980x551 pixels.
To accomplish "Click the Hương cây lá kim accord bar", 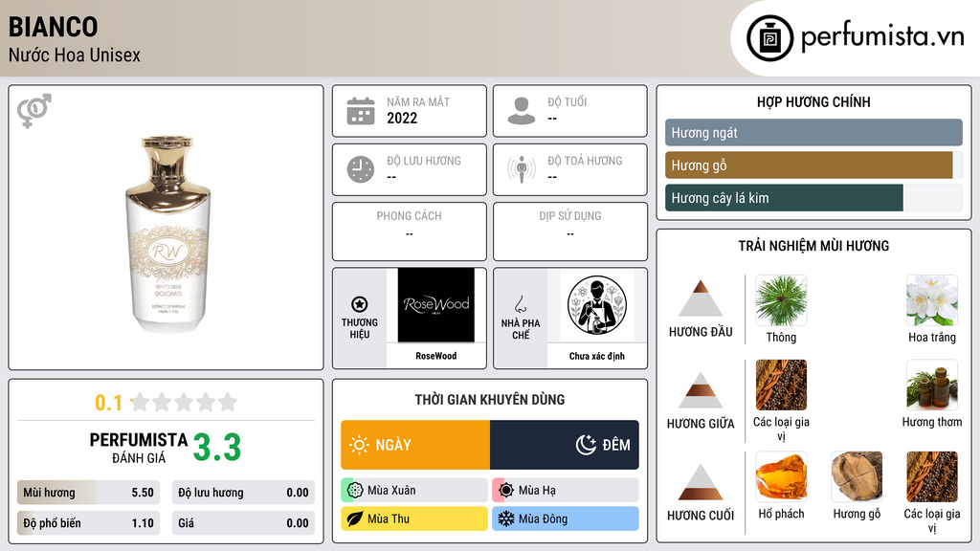I will [x=813, y=197].
